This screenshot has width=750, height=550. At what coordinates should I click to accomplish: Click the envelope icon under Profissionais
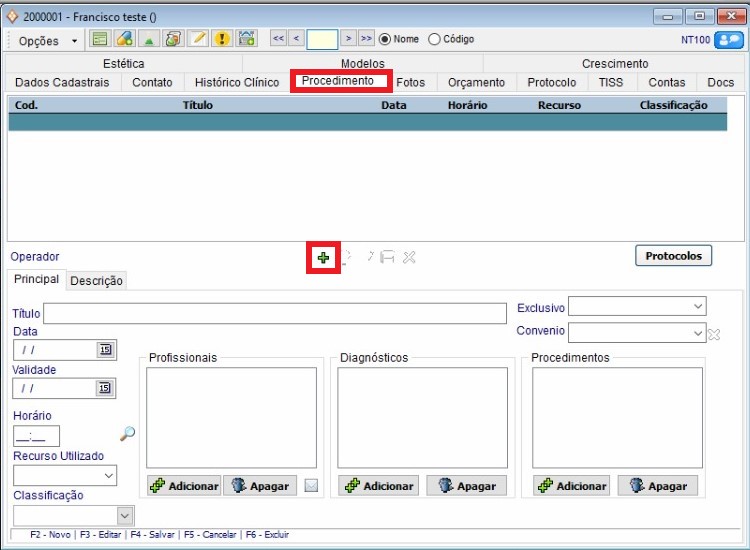(x=311, y=486)
